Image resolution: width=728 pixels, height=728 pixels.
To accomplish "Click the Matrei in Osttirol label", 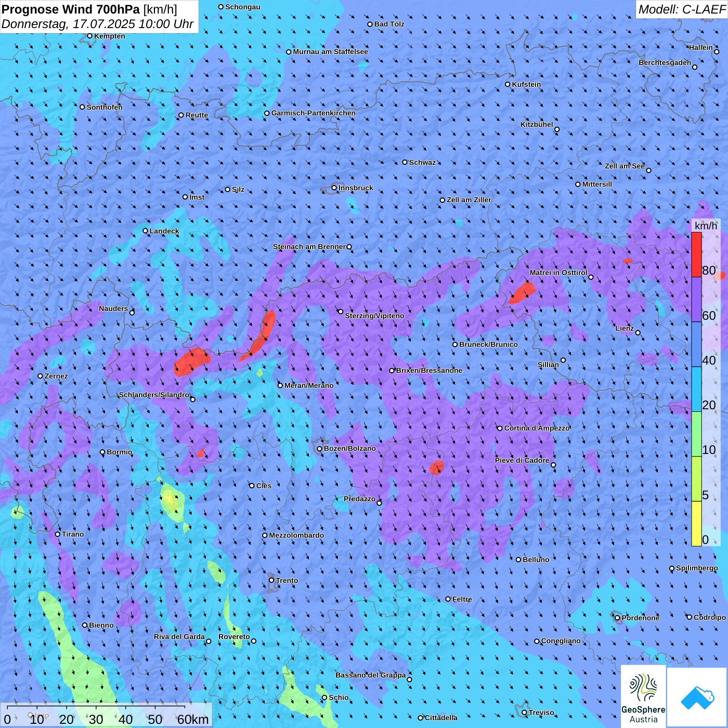I will [x=558, y=272].
